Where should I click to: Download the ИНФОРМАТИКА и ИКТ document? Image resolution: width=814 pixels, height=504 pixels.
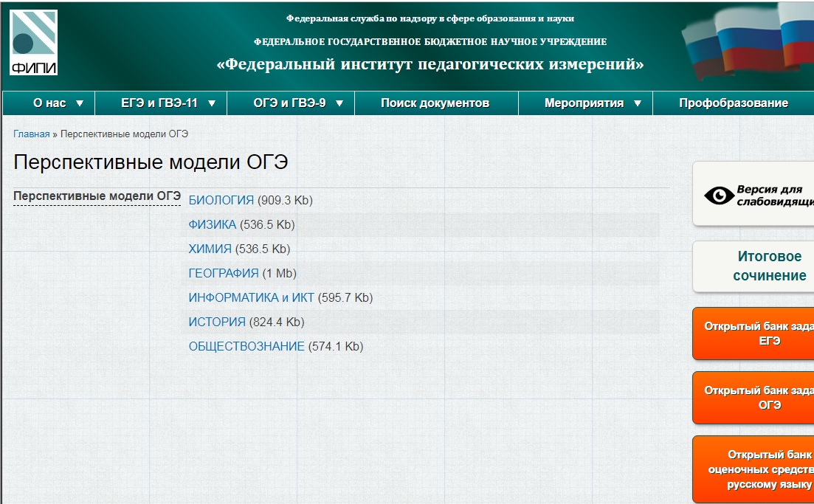[251, 298]
